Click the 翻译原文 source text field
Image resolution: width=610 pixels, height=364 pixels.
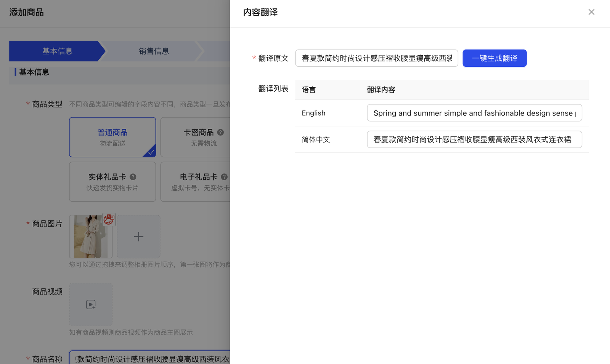376,58
